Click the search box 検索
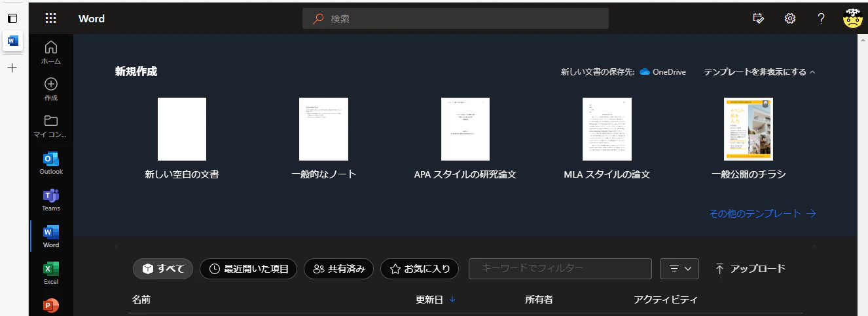868x316 pixels. [x=456, y=18]
